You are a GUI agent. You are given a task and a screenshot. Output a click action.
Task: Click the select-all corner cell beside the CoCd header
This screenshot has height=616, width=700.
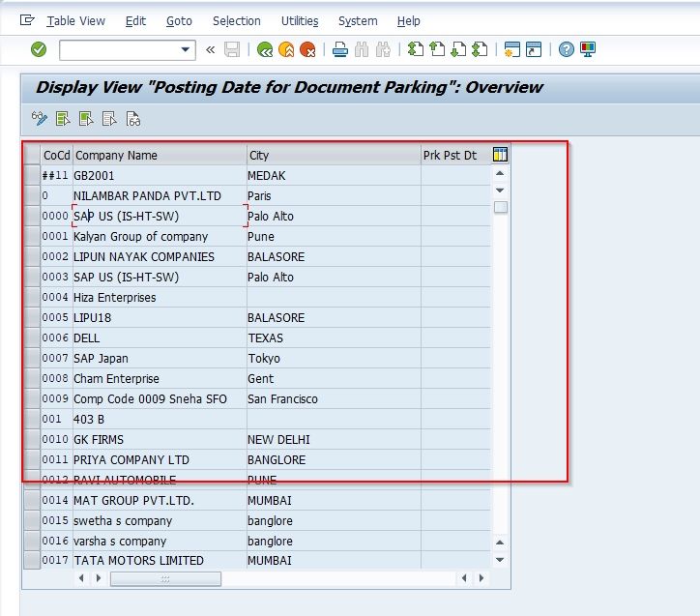(x=32, y=155)
